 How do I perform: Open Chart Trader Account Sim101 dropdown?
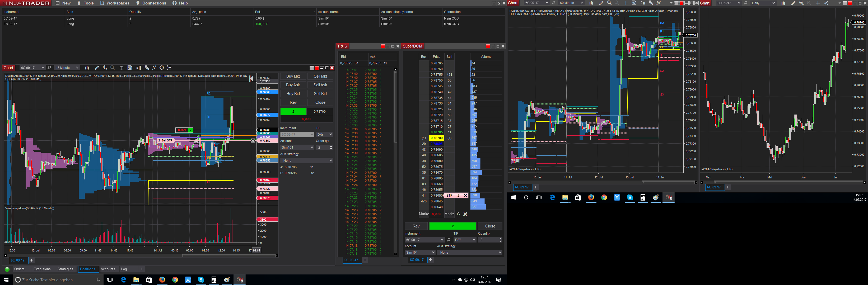coord(297,147)
